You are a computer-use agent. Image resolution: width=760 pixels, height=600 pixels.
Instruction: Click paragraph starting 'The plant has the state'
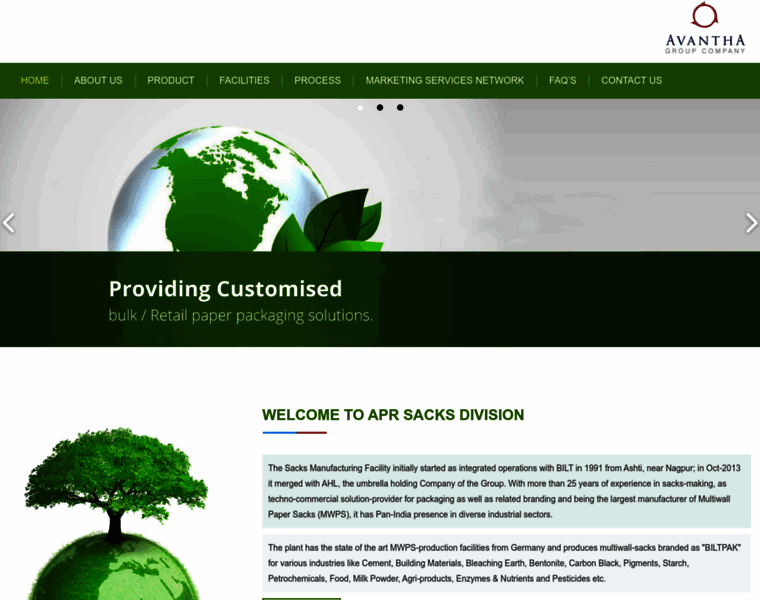coord(507,563)
